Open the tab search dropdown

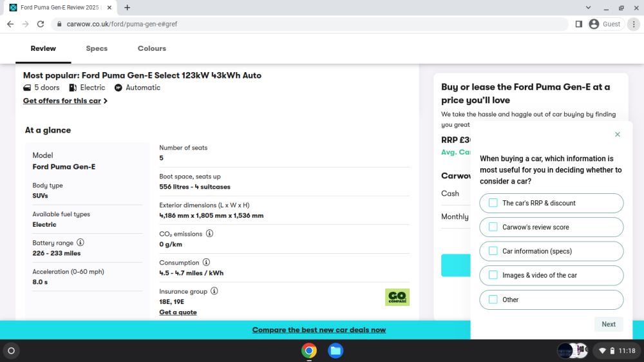tap(588, 7)
